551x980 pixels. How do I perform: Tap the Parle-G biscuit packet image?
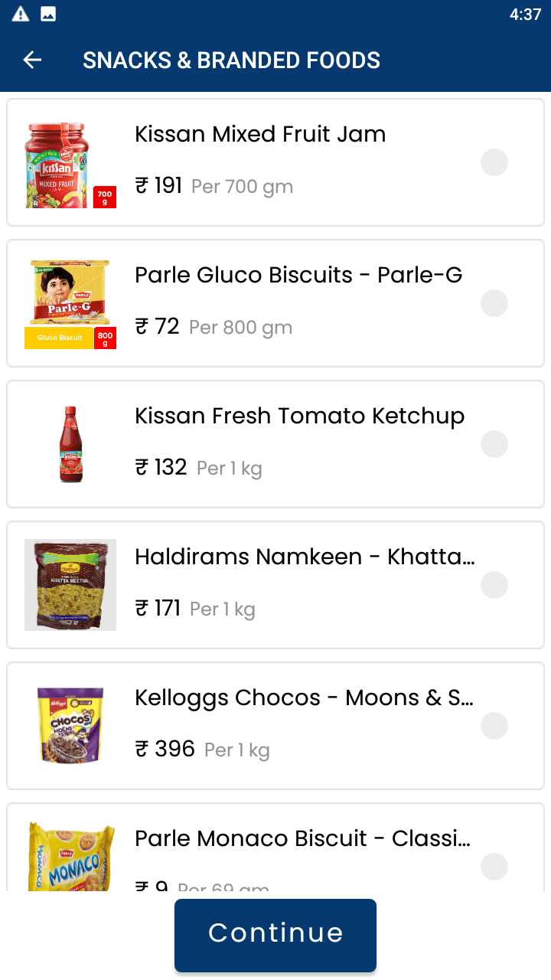[x=70, y=304]
